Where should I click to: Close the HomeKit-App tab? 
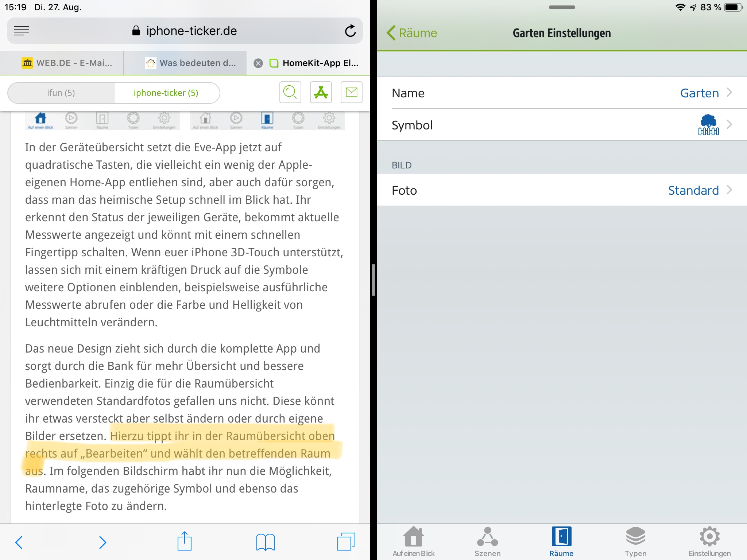pyautogui.click(x=258, y=63)
